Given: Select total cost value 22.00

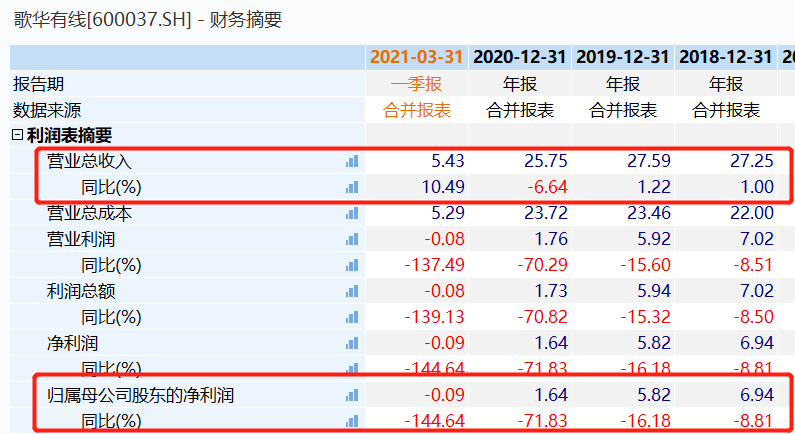Looking at the screenshot, I should [751, 213].
